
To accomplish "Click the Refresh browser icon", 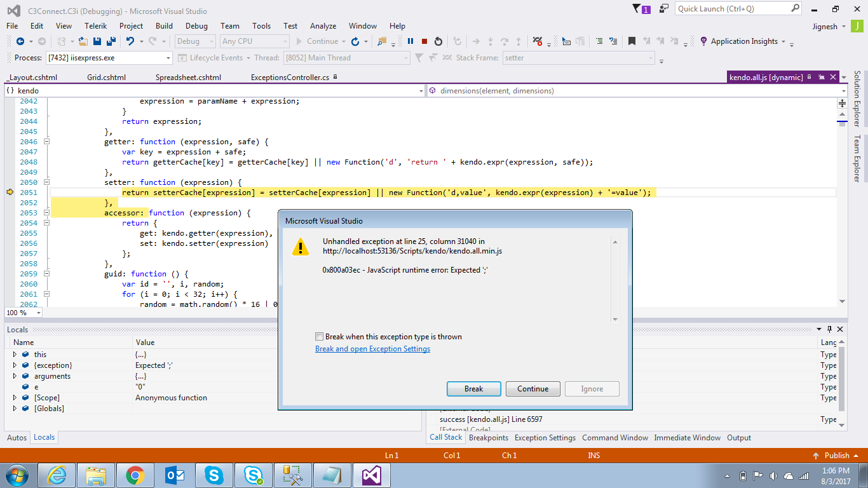I will point(355,41).
